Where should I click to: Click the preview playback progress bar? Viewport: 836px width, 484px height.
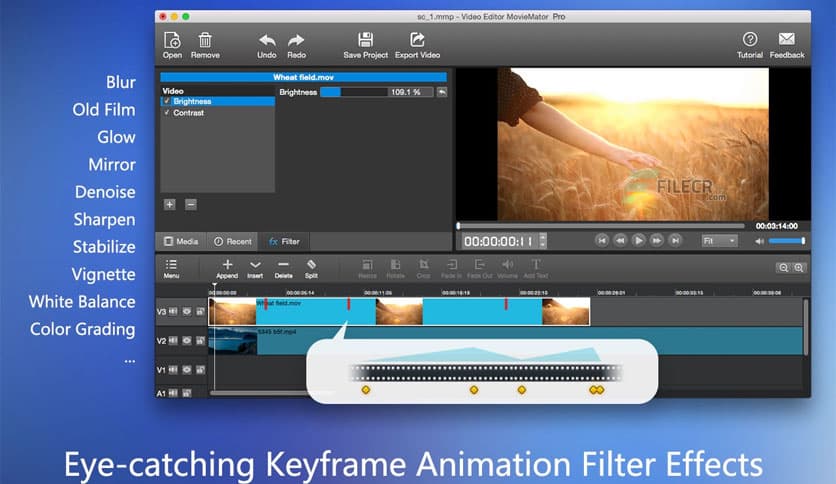click(x=601, y=226)
